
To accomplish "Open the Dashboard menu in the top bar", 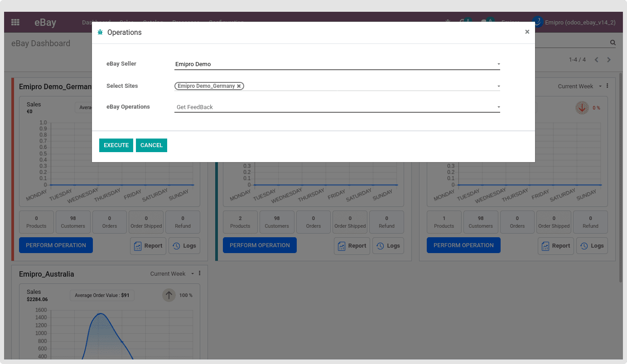I will [x=96, y=22].
